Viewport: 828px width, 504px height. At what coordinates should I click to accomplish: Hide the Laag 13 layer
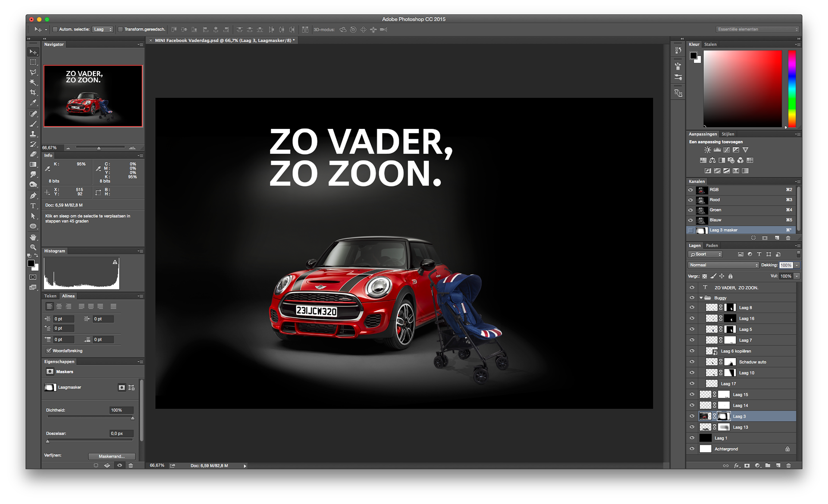pos(692,427)
